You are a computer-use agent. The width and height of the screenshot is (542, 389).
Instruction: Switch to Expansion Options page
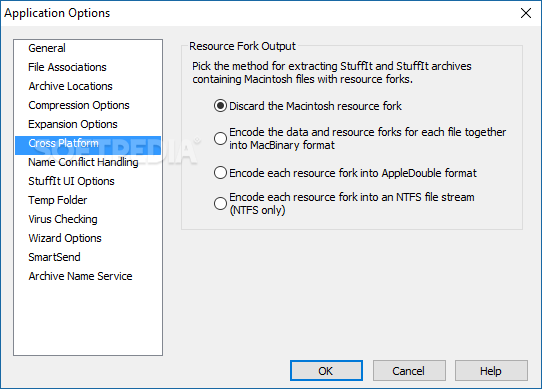(x=73, y=124)
